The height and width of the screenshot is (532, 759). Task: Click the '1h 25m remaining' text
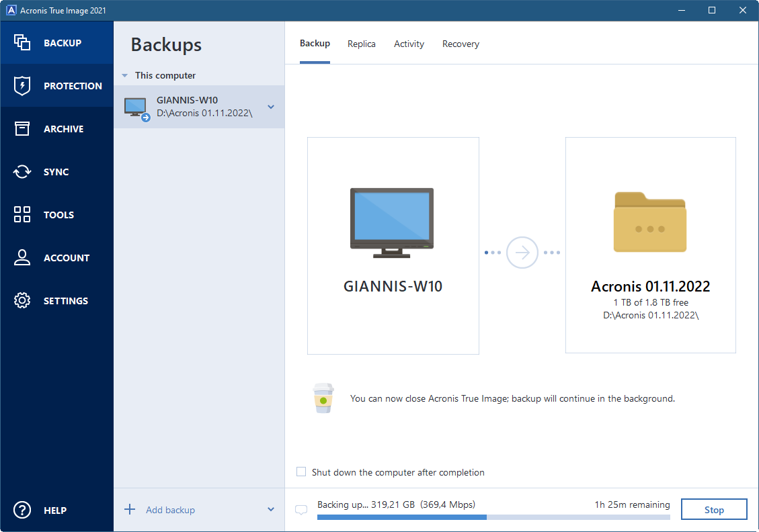[x=632, y=504]
